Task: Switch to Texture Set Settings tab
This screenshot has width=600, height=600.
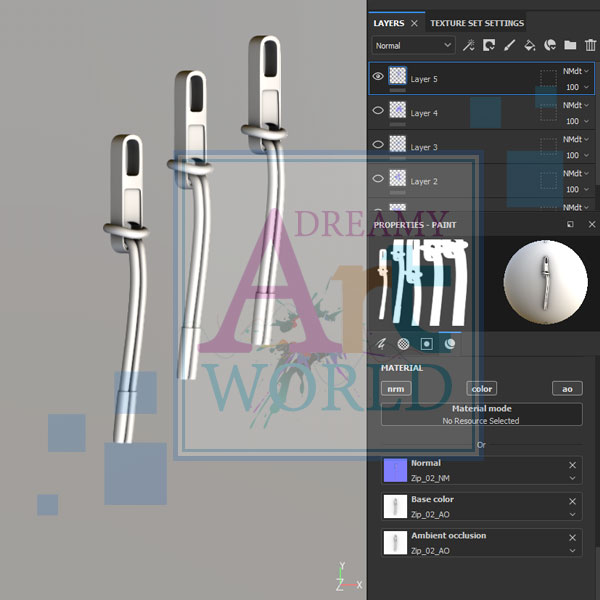Action: click(x=476, y=22)
